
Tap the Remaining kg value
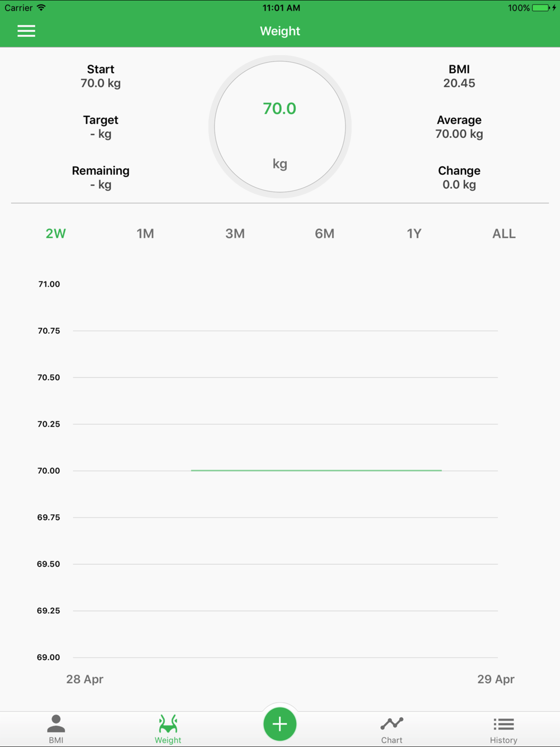click(101, 185)
